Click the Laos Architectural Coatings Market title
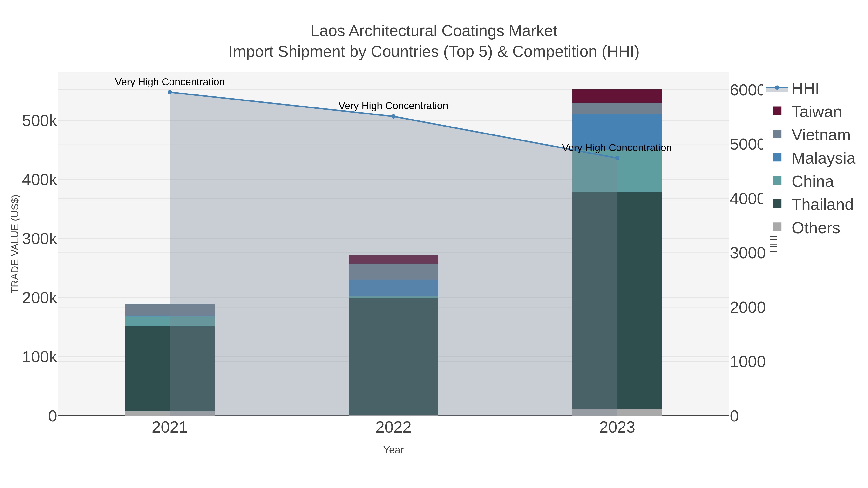 pyautogui.click(x=434, y=31)
